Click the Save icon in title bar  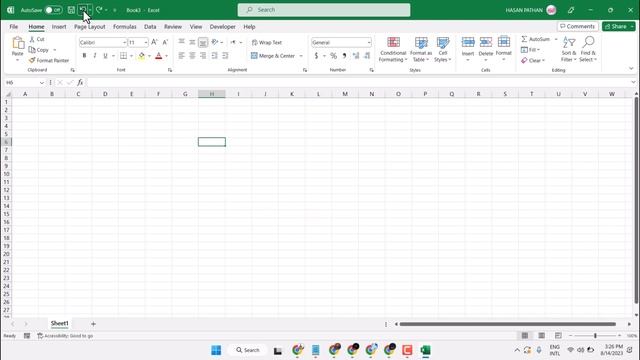point(71,10)
